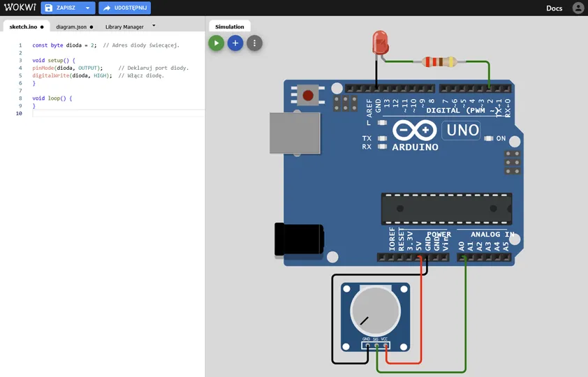Switch to the diagram.json tab
The width and height of the screenshot is (588, 377).
[x=74, y=27]
